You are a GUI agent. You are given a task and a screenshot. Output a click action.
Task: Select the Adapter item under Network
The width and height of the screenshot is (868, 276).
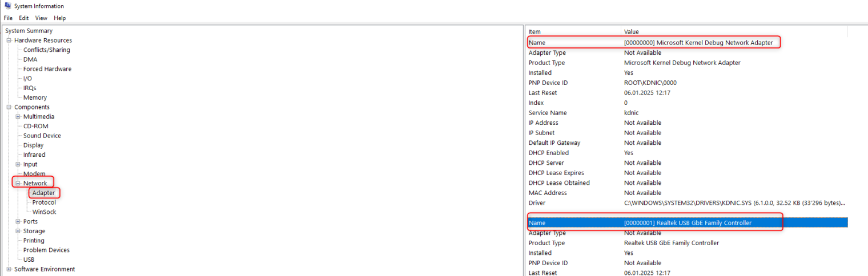point(43,193)
